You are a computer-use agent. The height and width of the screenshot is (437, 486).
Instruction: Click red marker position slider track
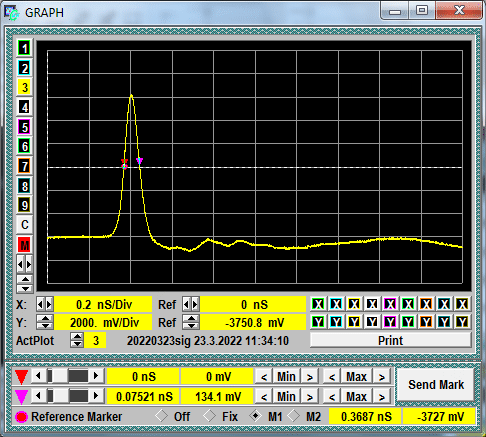point(67,376)
